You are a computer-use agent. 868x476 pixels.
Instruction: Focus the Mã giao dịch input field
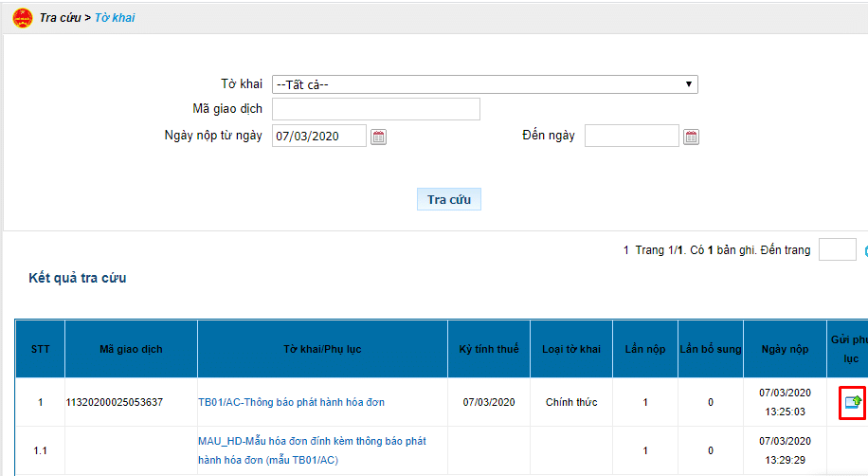(x=375, y=110)
